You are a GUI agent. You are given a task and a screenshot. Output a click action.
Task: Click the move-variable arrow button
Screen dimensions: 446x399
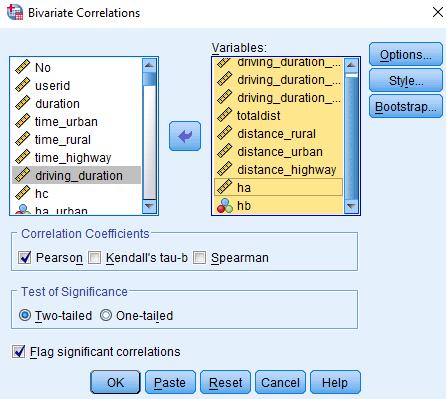185,136
